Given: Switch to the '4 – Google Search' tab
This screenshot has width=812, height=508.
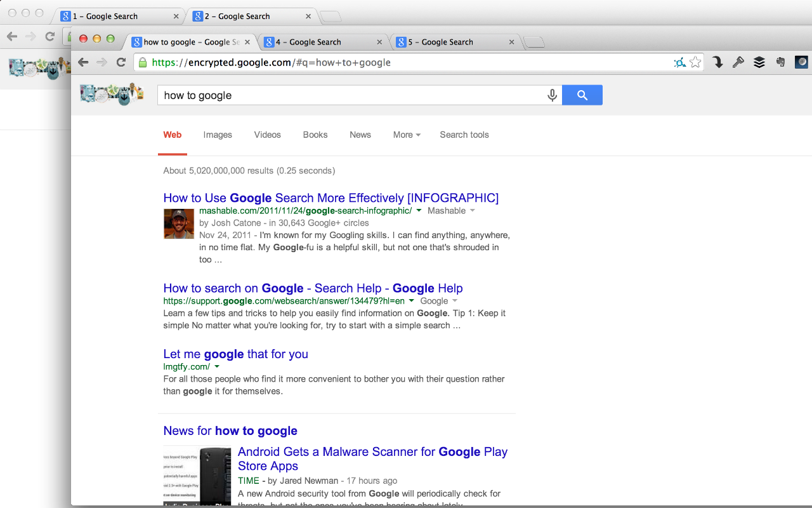Looking at the screenshot, I should pos(322,42).
